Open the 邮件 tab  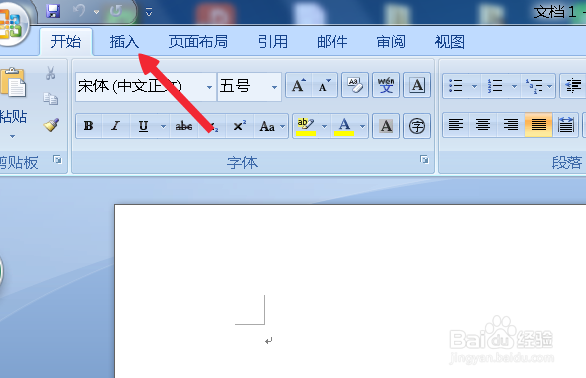tap(332, 42)
